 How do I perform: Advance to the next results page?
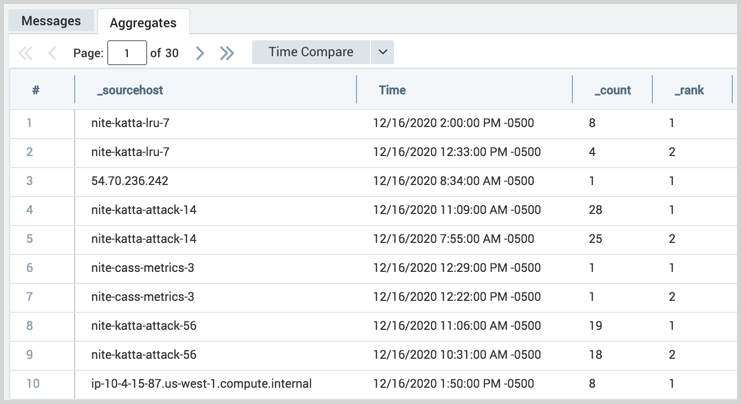pos(200,53)
